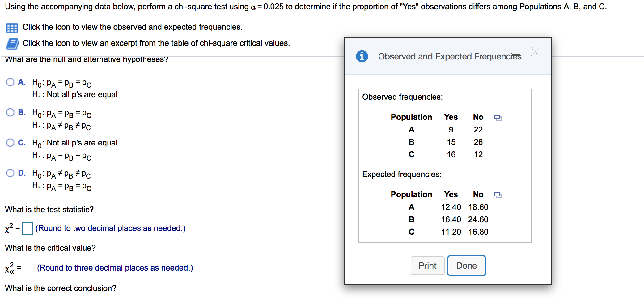Click the Observed and Expected Frequencies dialog title
This screenshot has height=299, width=644.
click(450, 56)
